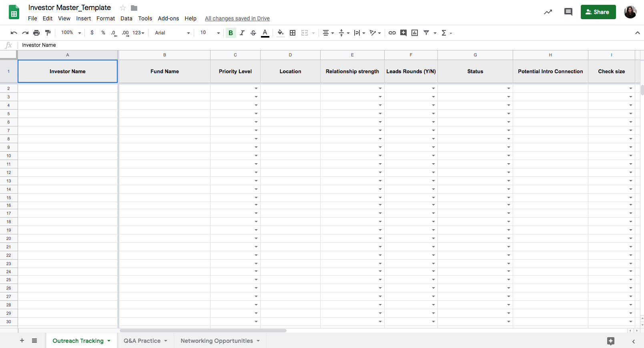Viewport: 644px width, 348px height.
Task: Toggle bold formatting
Action: pyautogui.click(x=231, y=33)
